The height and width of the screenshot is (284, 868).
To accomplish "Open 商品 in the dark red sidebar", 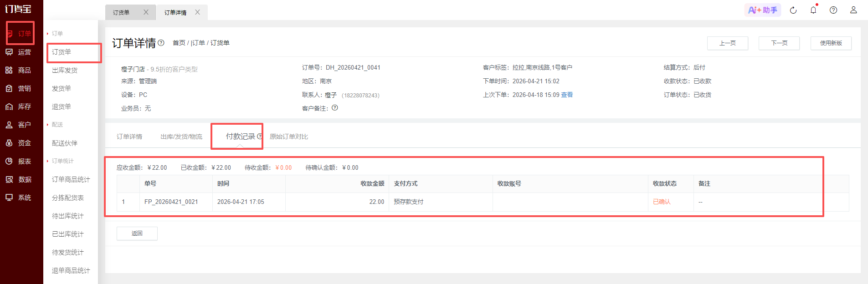I will 18,70.
